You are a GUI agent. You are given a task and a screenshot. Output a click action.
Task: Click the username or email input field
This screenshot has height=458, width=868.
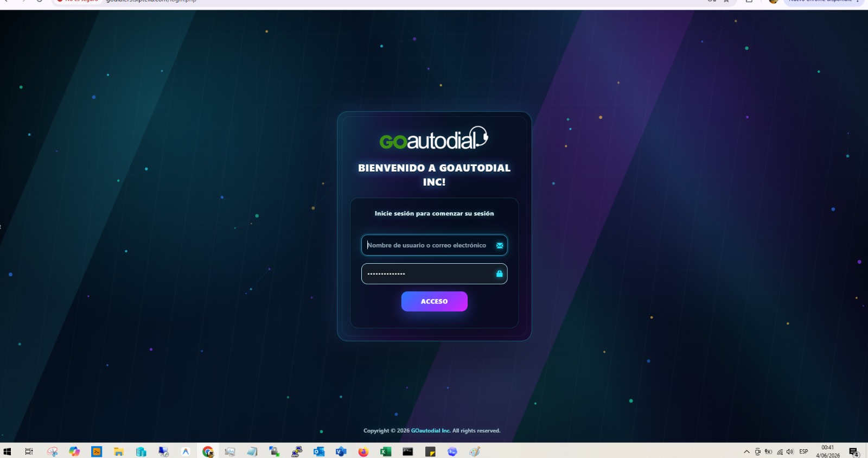tap(434, 245)
